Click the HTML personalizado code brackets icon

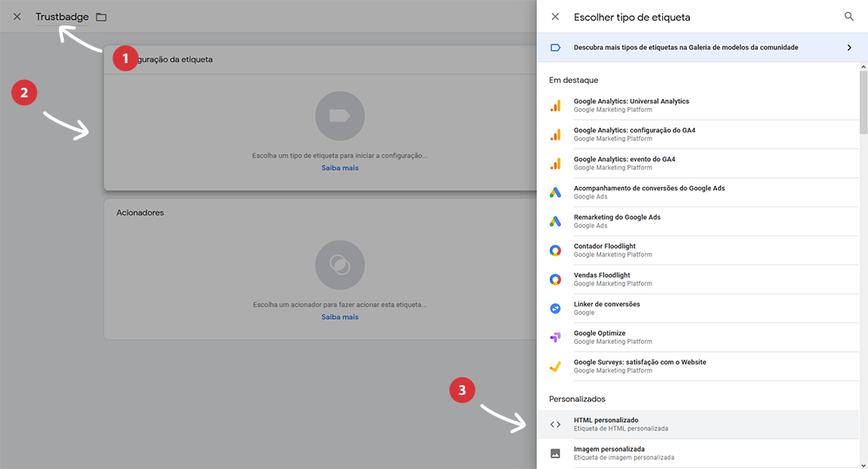tap(555, 424)
